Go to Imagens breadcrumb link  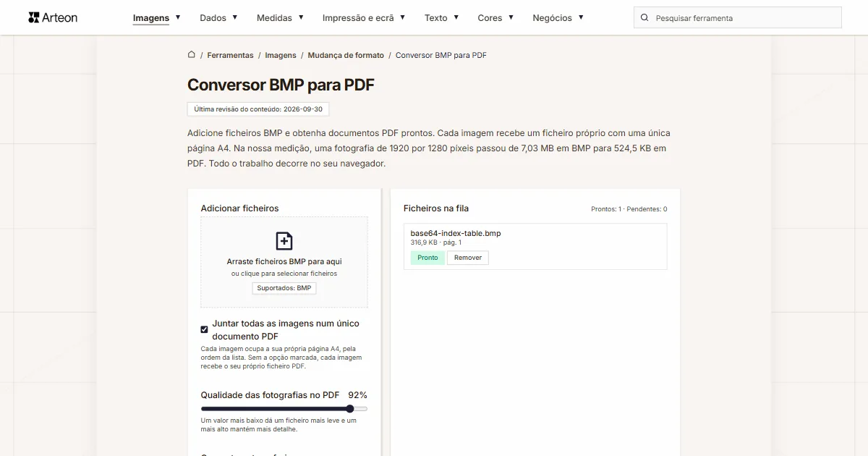point(281,55)
